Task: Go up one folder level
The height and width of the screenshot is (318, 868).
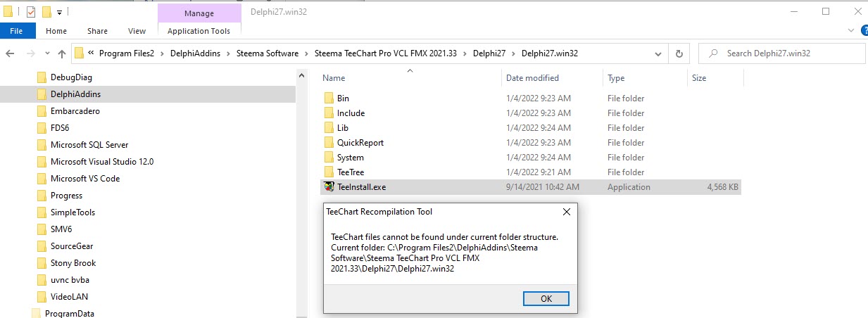Action: click(x=62, y=53)
